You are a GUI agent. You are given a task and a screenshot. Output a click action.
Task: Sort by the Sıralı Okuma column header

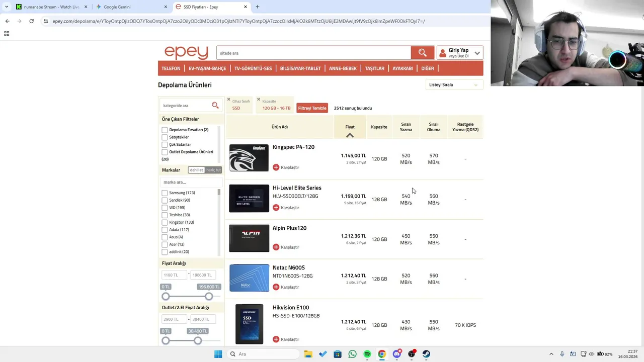433,127
